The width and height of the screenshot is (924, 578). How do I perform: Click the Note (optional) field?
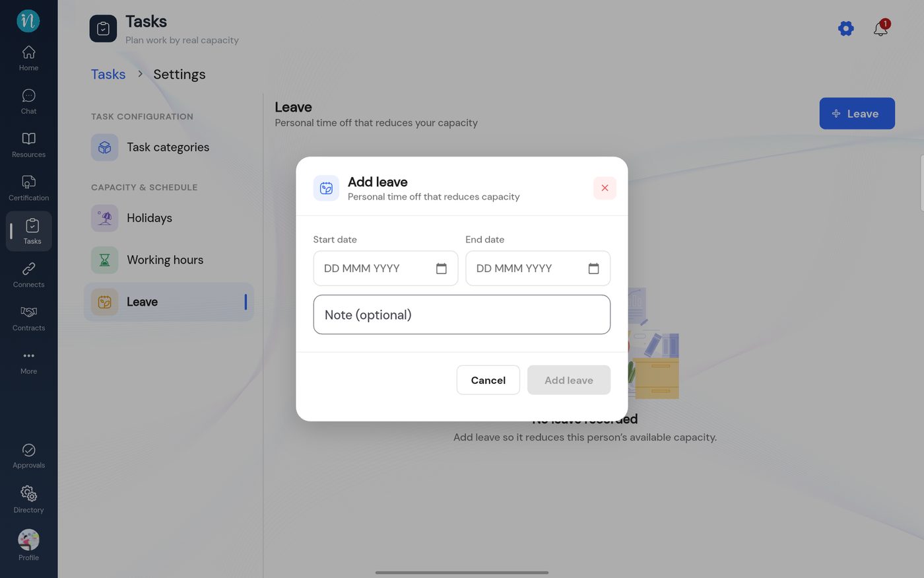click(462, 314)
